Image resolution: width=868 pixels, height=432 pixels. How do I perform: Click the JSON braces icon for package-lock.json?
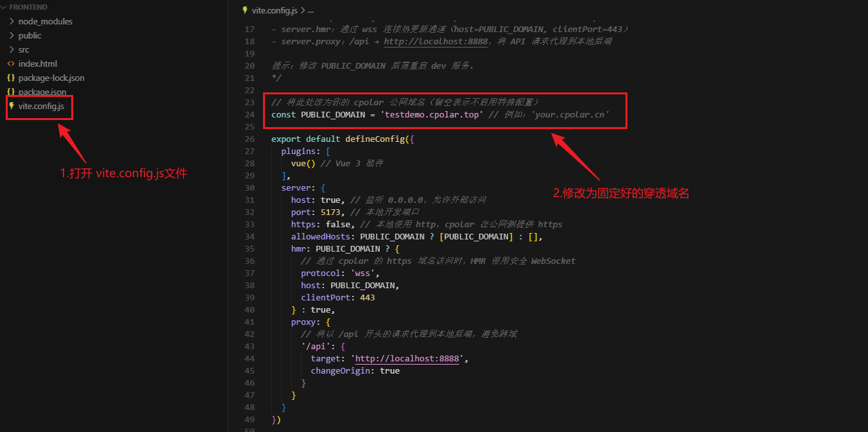[11, 78]
